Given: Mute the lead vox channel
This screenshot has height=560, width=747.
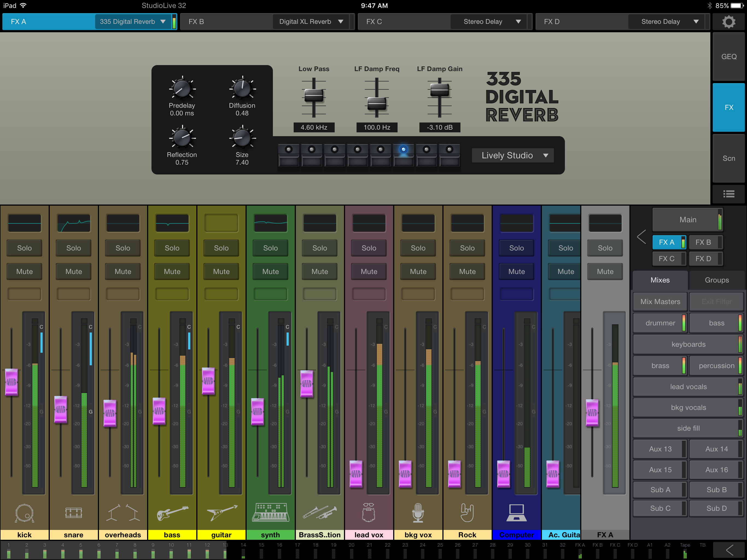Looking at the screenshot, I should [x=369, y=271].
